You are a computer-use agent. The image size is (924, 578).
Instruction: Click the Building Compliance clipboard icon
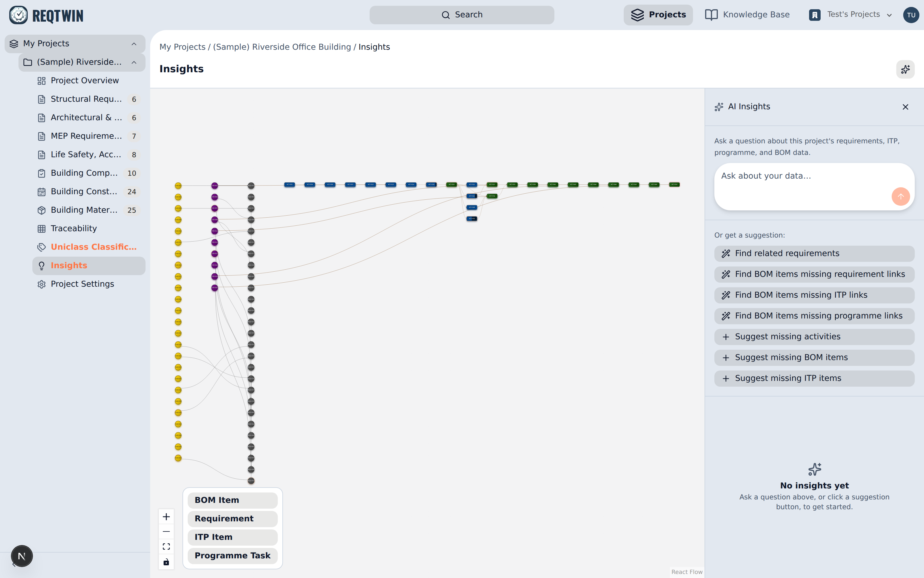click(x=42, y=173)
